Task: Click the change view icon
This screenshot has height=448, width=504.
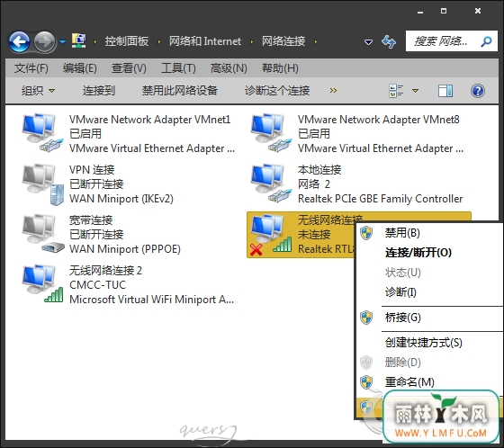Action: click(396, 91)
